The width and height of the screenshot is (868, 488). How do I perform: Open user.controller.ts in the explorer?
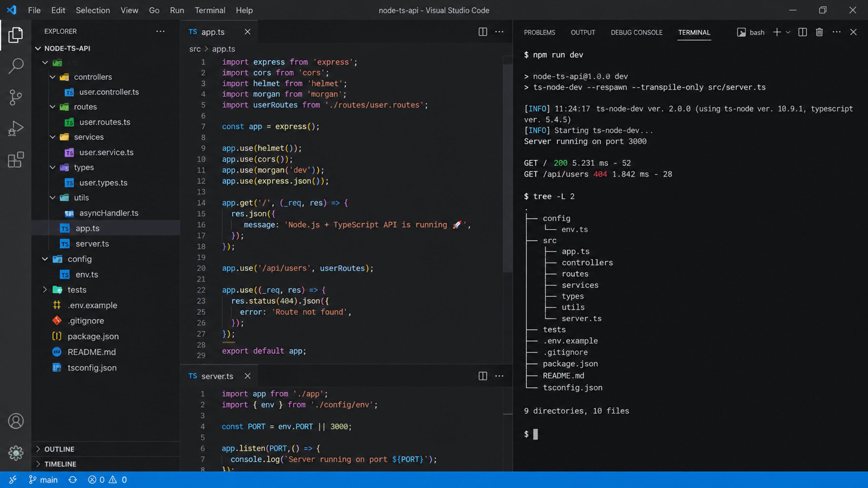(109, 92)
